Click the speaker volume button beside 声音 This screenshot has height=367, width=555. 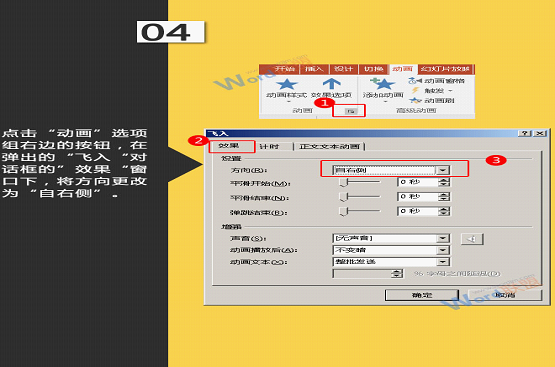click(472, 239)
